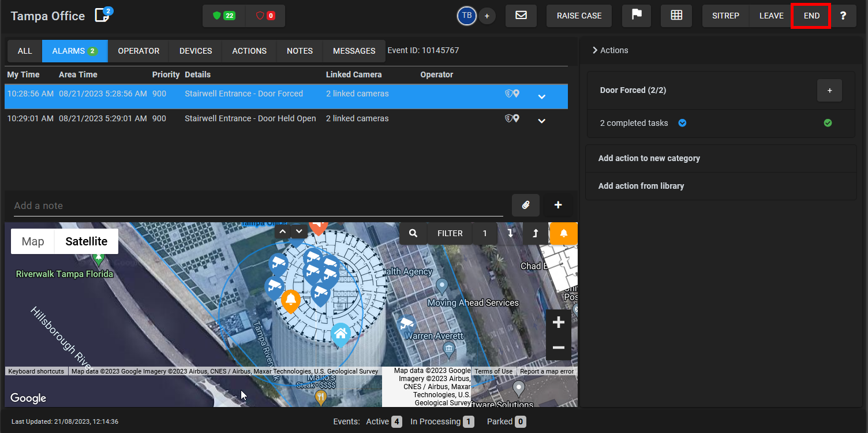868x433 pixels.
Task: Open the grid matrix view icon
Action: pos(676,16)
